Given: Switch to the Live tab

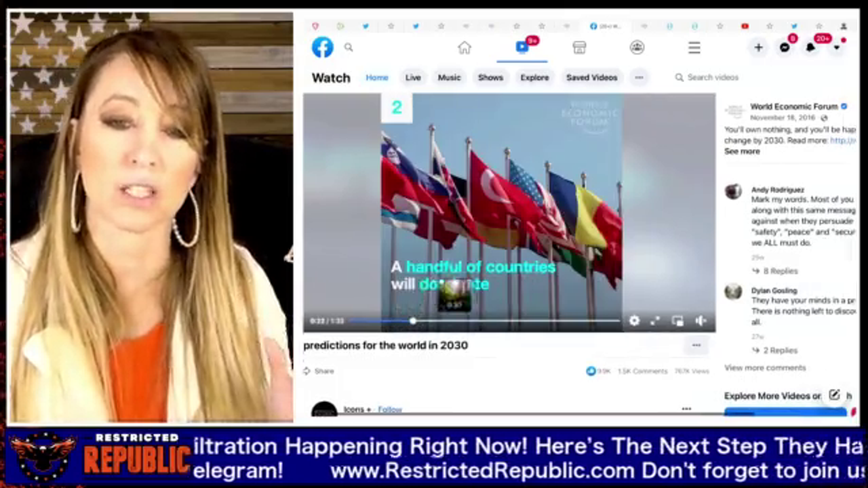Looking at the screenshot, I should point(413,77).
